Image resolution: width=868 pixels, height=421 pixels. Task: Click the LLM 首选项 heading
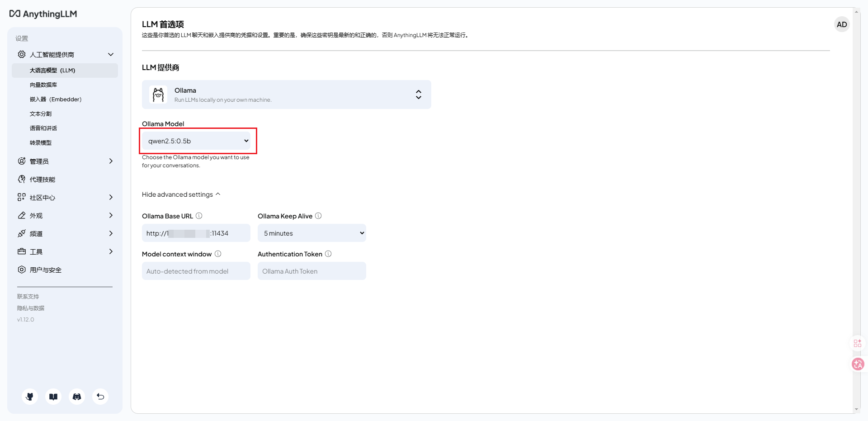(163, 24)
